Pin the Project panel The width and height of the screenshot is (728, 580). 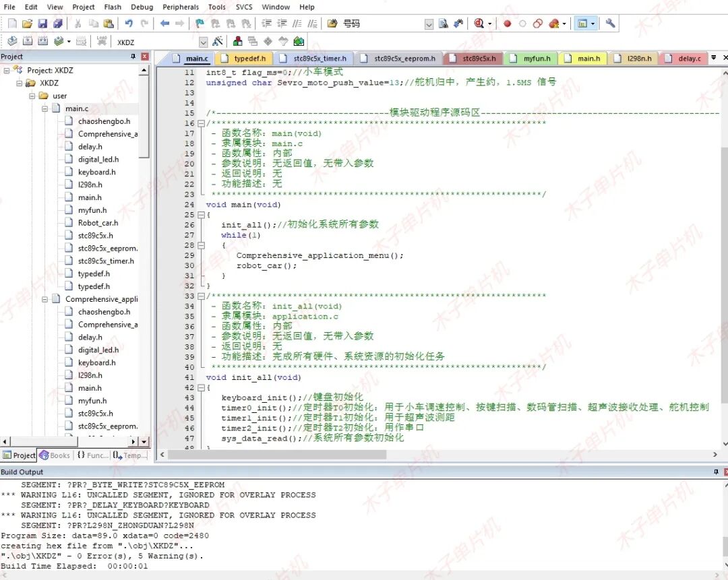click(133, 56)
